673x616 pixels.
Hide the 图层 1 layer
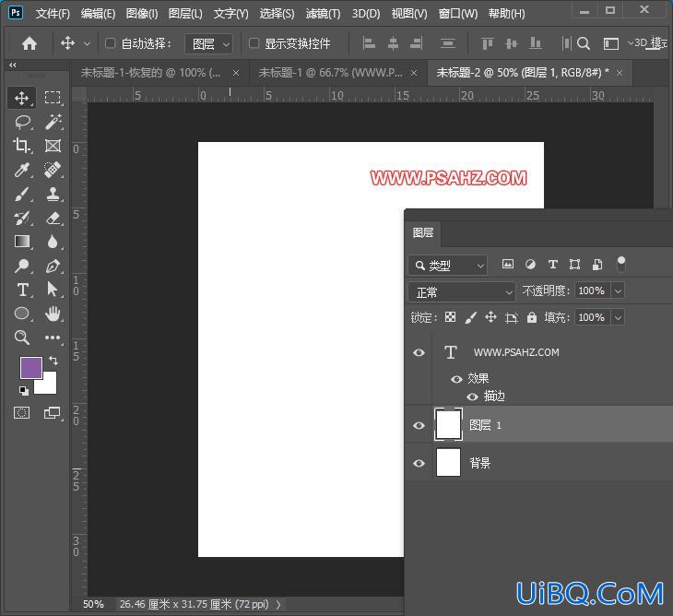click(419, 425)
